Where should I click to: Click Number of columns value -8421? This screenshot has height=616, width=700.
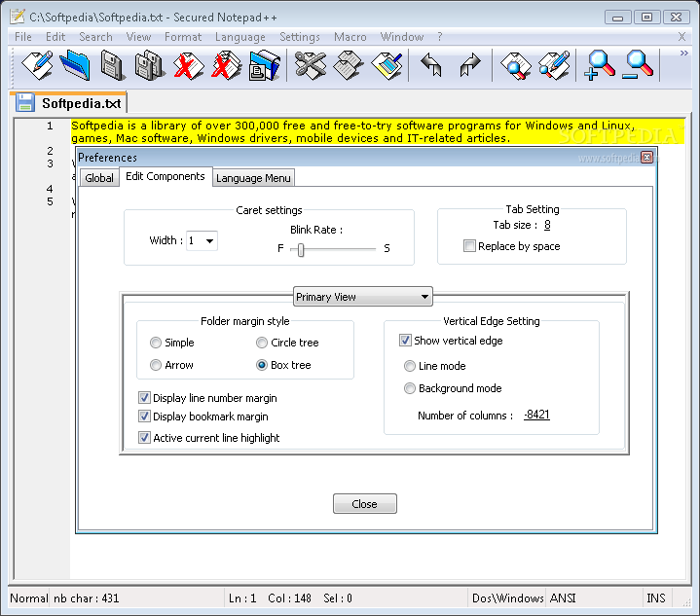[536, 415]
